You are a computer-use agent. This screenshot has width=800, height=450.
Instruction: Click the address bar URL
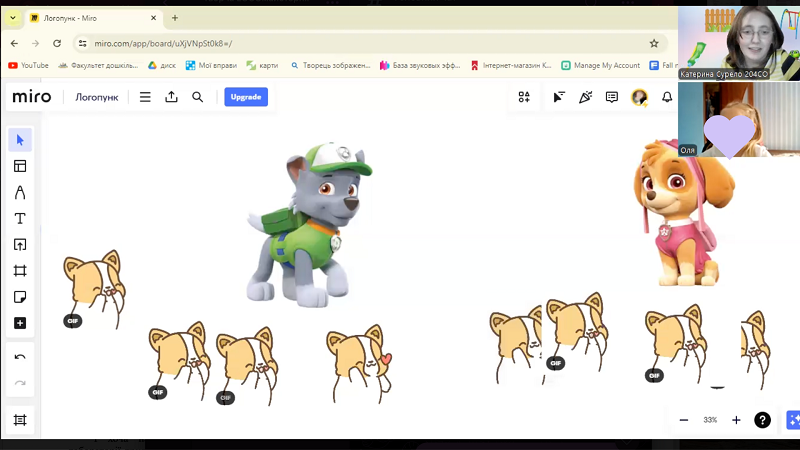point(163,43)
